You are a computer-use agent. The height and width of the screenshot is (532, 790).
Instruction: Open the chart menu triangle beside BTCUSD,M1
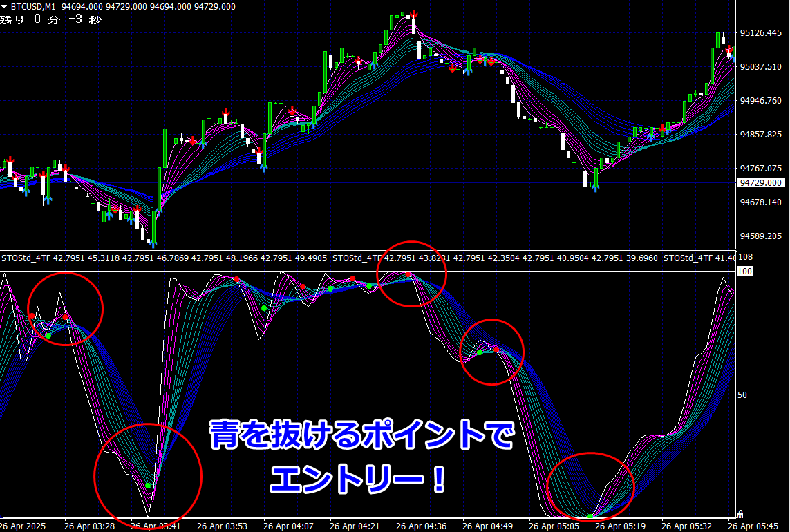click(x=4, y=6)
